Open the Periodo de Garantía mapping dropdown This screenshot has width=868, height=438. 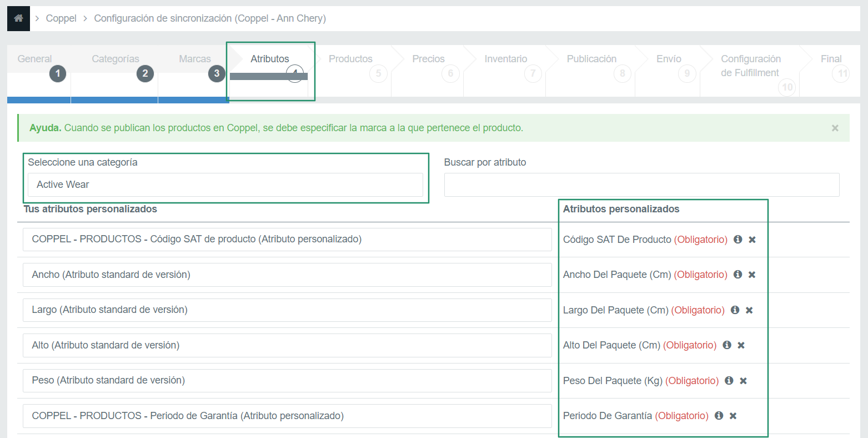click(287, 416)
